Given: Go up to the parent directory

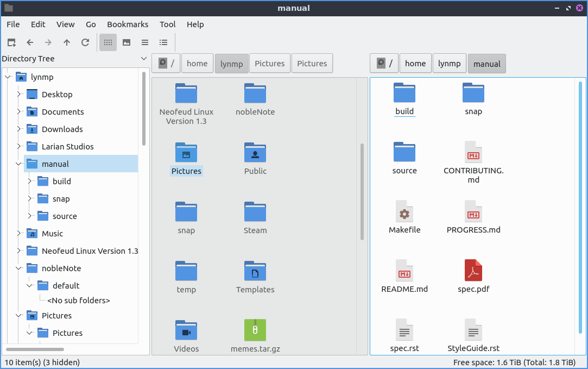Looking at the screenshot, I should [67, 42].
